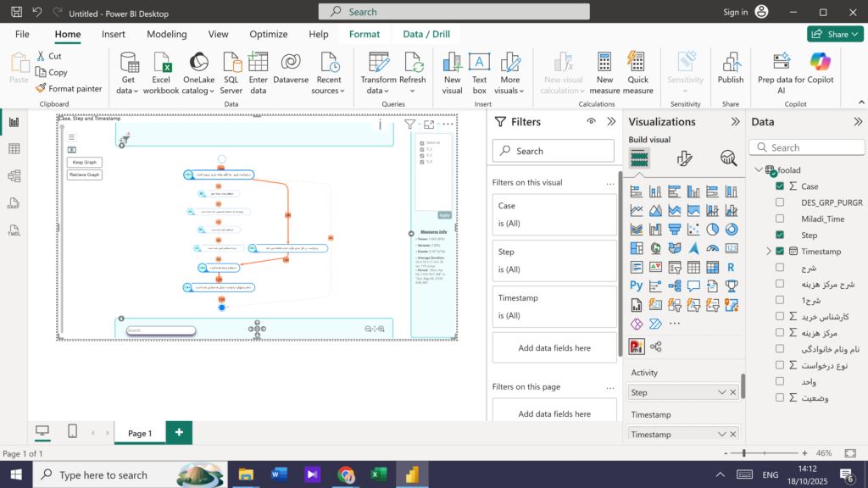
Task: Uncheck the Case field checkbox
Action: [x=780, y=186]
